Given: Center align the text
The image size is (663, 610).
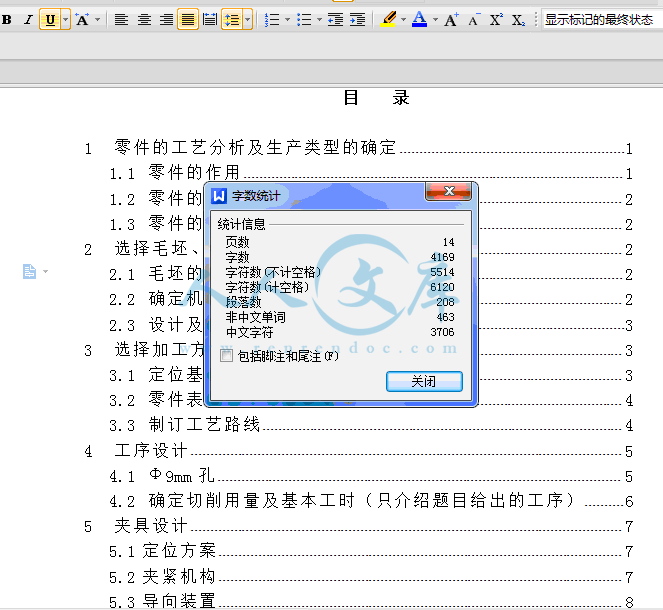Looking at the screenshot, I should (144, 19).
